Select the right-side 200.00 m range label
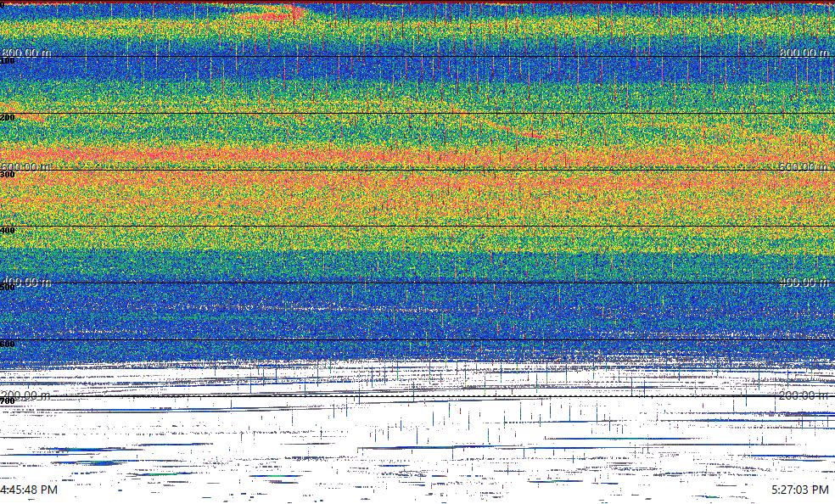The width and height of the screenshot is (835, 504). coord(804,395)
